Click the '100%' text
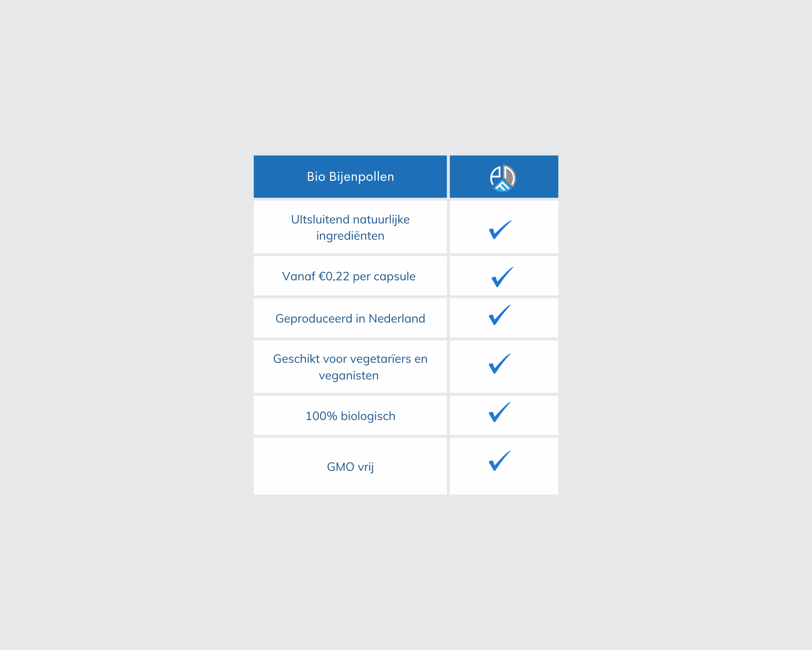 pyautogui.click(x=321, y=416)
